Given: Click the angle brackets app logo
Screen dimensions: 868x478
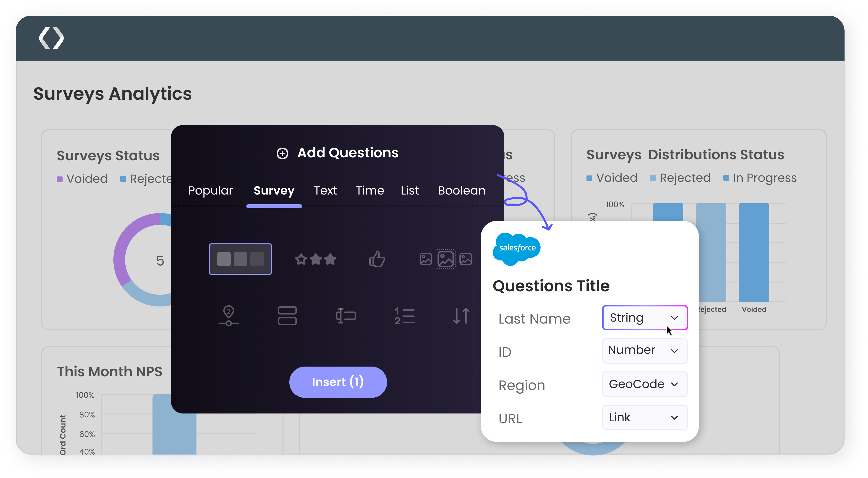Looking at the screenshot, I should tap(51, 38).
